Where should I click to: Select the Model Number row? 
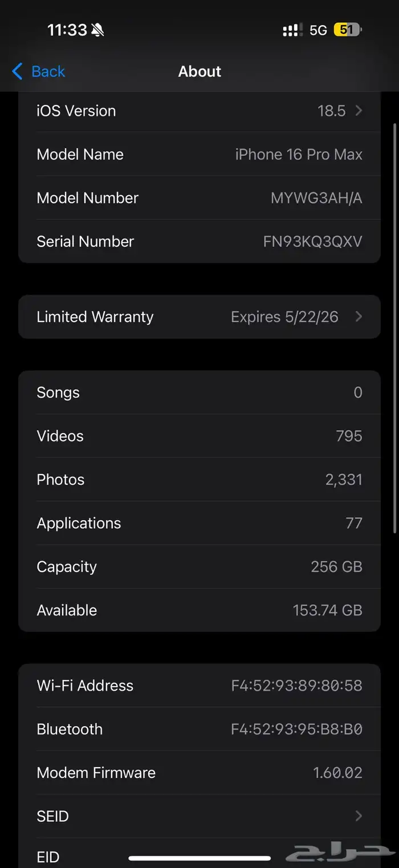199,198
